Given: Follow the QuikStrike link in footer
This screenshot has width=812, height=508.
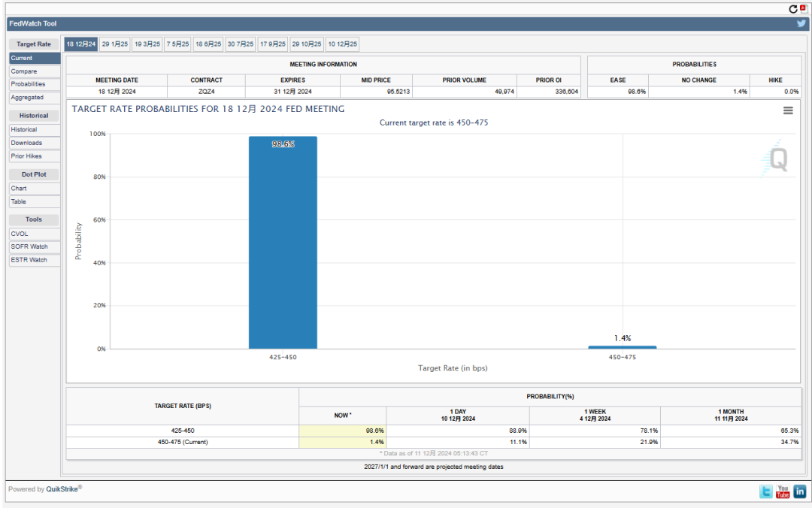Looking at the screenshot, I should (62, 489).
